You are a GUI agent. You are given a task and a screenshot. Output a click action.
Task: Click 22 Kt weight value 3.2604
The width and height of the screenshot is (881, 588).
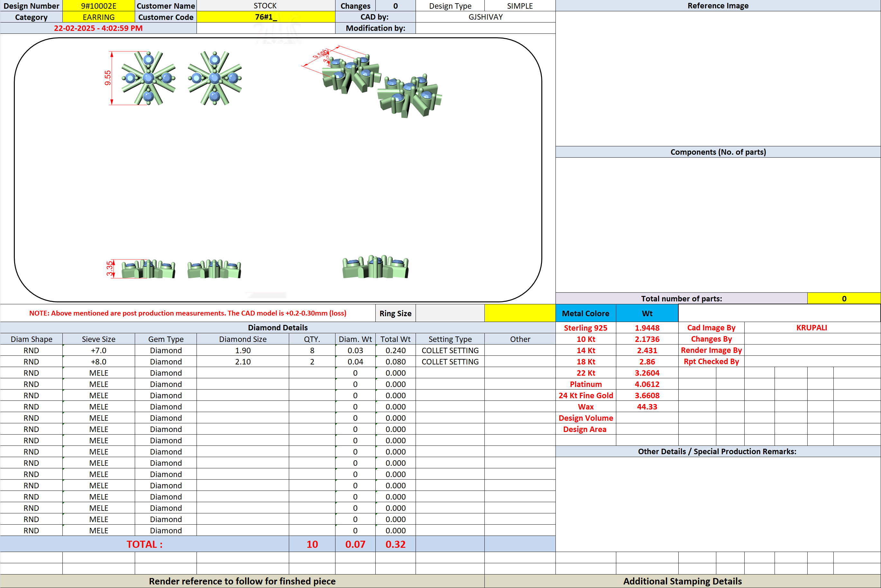click(x=647, y=373)
